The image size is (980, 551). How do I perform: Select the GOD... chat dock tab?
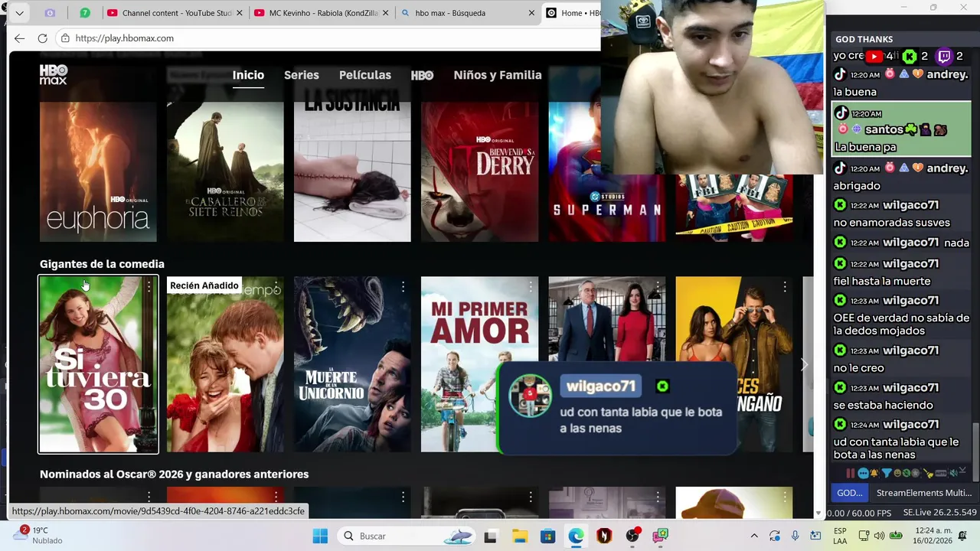(x=849, y=493)
